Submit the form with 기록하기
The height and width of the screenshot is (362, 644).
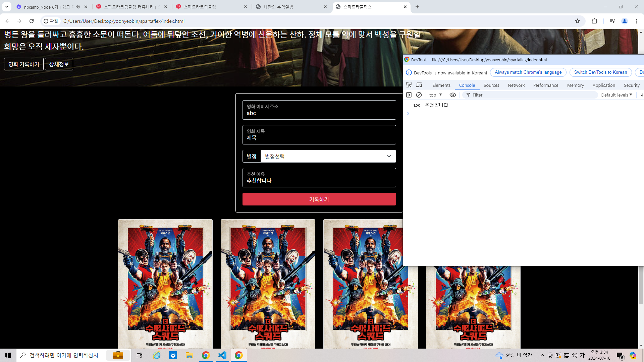[319, 199]
